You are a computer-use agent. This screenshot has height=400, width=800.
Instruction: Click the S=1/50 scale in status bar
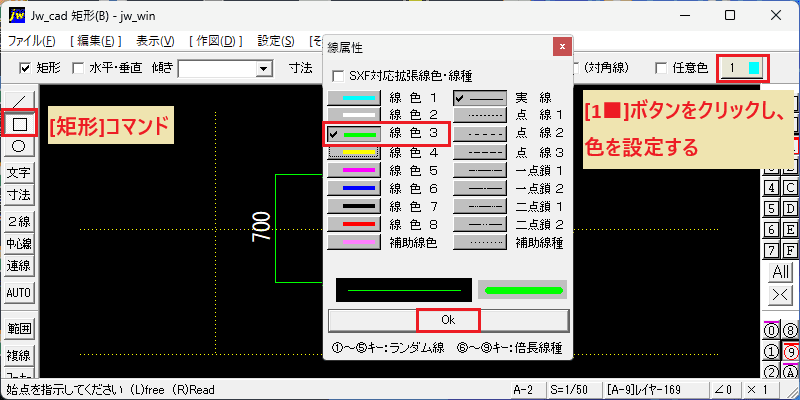pos(573,390)
